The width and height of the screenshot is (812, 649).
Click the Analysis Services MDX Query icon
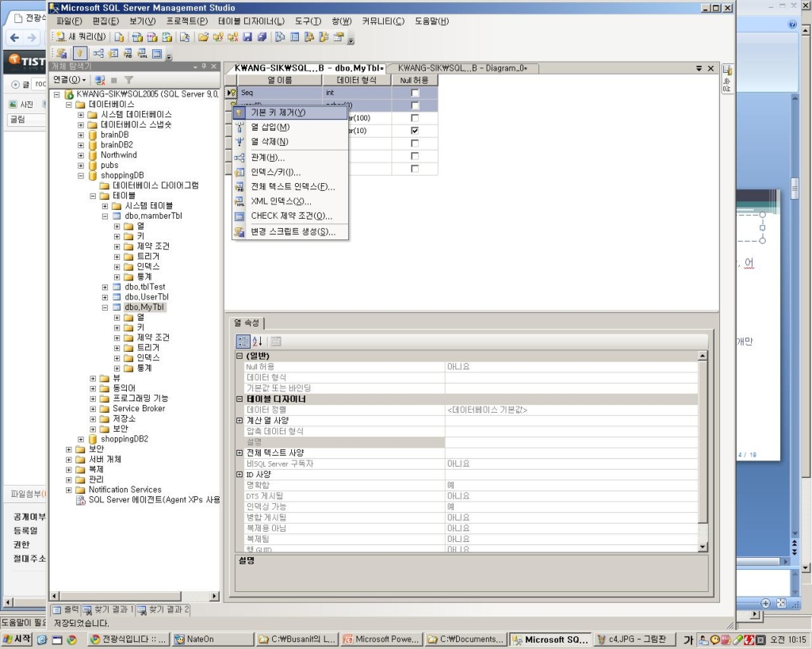[x=137, y=36]
